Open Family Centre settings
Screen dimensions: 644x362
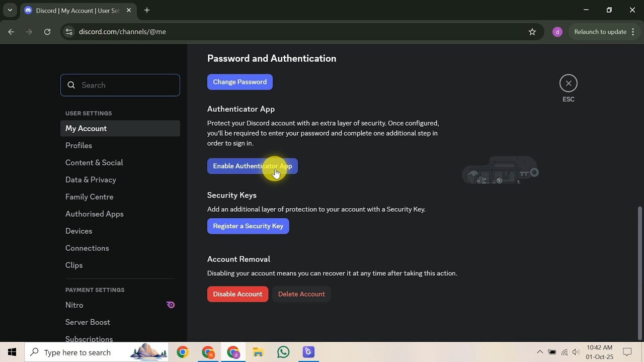coord(120,197)
